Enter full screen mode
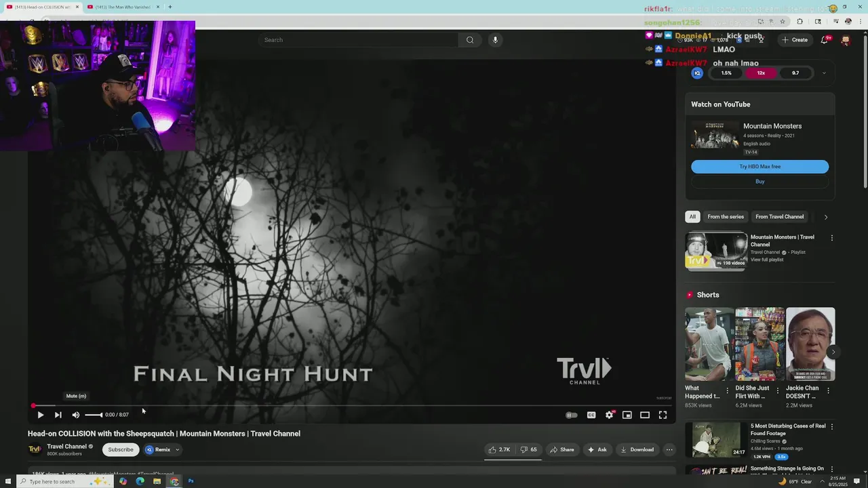The image size is (868, 488). click(663, 415)
